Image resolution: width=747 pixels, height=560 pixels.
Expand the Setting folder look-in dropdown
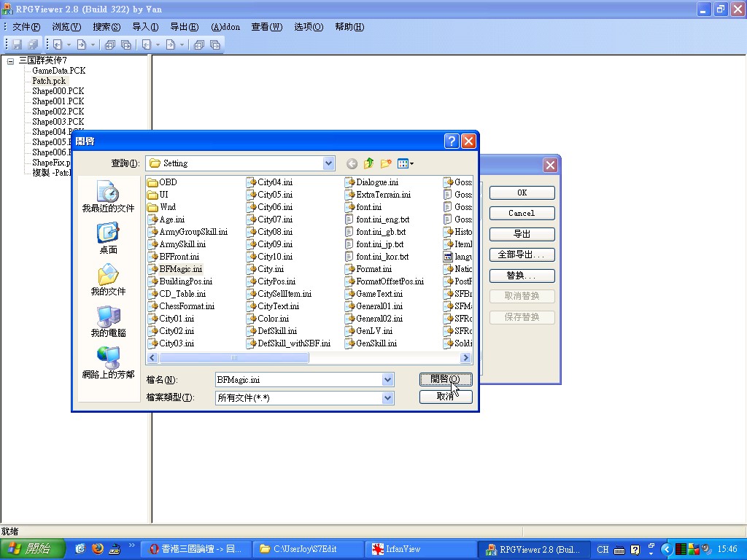[328, 163]
